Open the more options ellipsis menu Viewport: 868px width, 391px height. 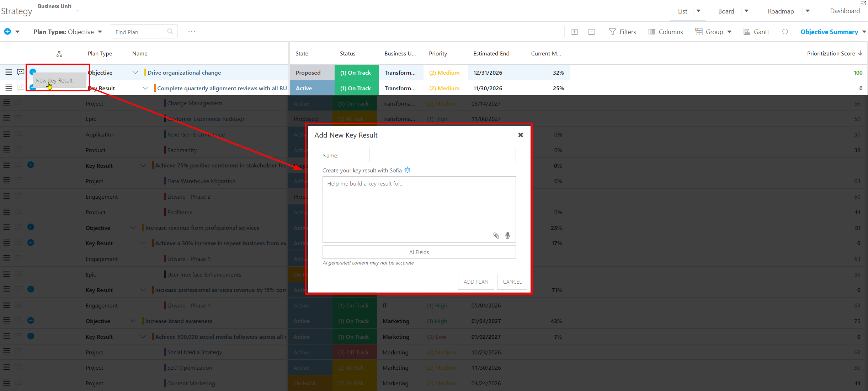coord(192,32)
